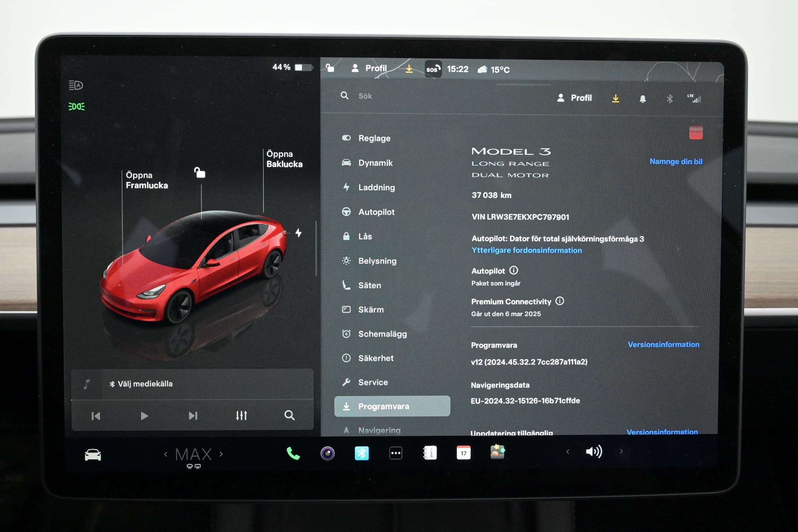Open the Toybox app icon
The height and width of the screenshot is (532, 798).
coord(497,452)
